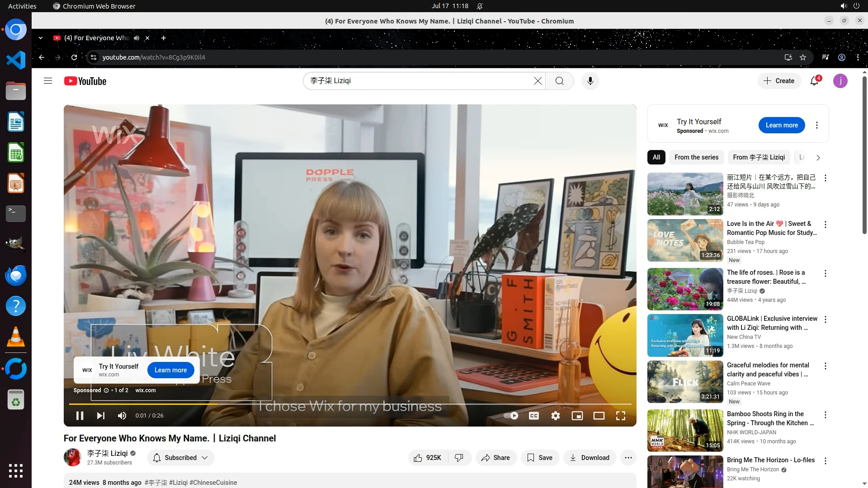Click the voice search microphone icon

(x=590, y=81)
